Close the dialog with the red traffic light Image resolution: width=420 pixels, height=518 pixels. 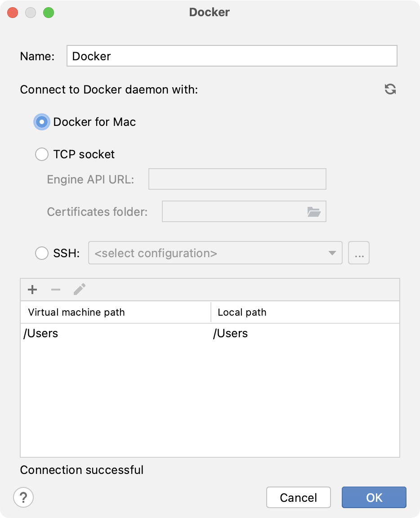(12, 12)
